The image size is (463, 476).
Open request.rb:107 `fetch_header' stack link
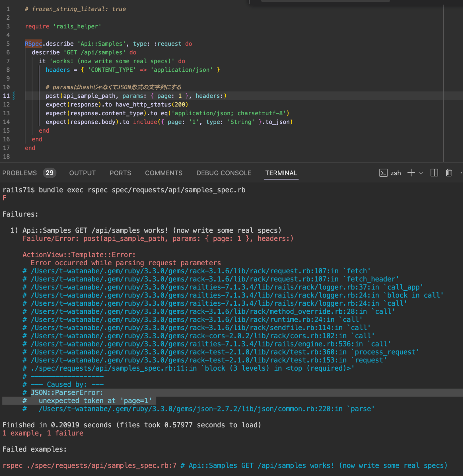point(215,279)
